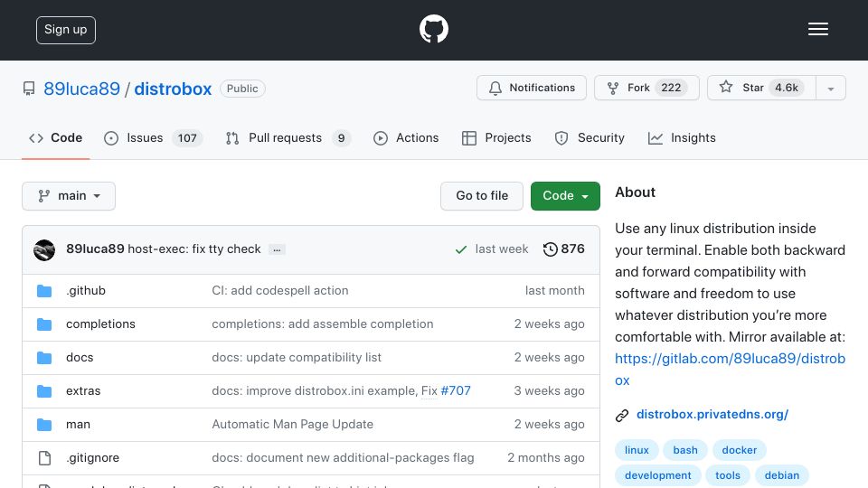Image resolution: width=868 pixels, height=488 pixels.
Task: Click the GitHub Octocat logo
Action: coord(433,29)
